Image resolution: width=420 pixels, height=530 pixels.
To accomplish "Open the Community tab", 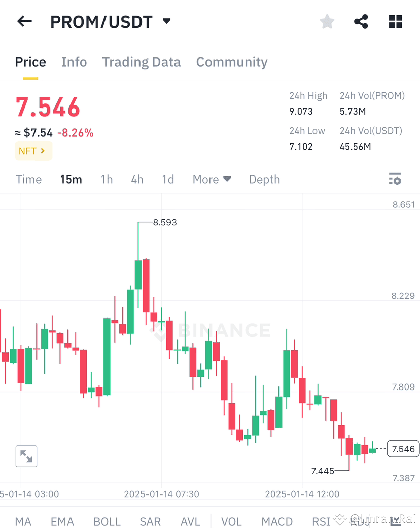I will coord(232,62).
